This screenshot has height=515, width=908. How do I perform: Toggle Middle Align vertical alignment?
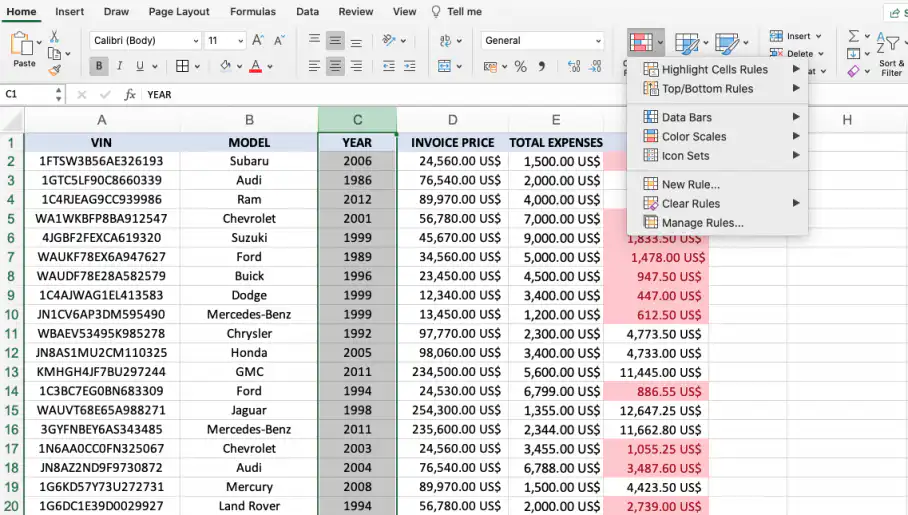click(335, 40)
